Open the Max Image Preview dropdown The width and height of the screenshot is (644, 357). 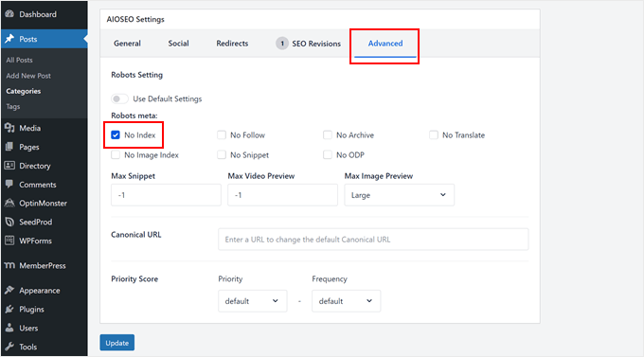[x=400, y=195]
